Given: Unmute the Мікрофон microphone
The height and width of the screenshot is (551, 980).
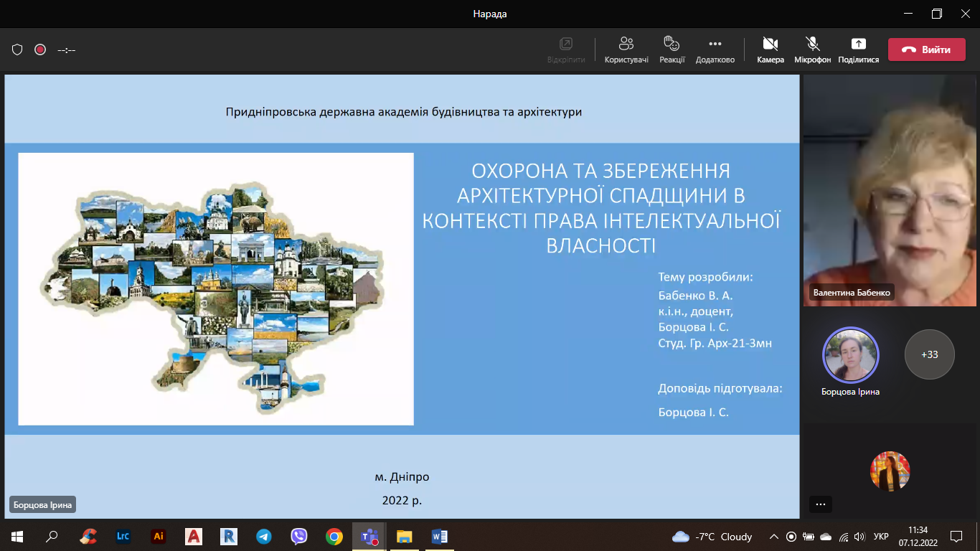Looking at the screenshot, I should pyautogui.click(x=812, y=50).
